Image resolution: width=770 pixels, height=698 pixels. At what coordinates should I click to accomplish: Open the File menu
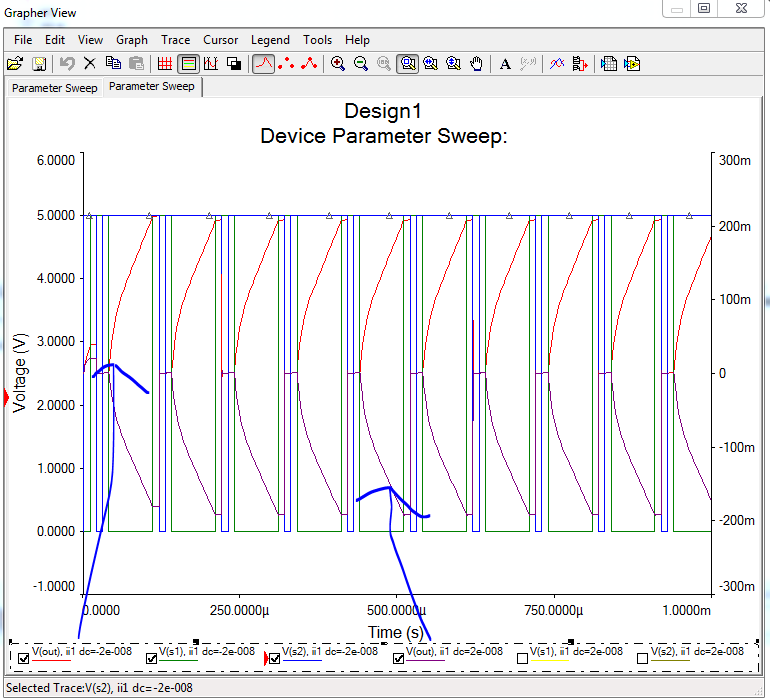click(23, 40)
